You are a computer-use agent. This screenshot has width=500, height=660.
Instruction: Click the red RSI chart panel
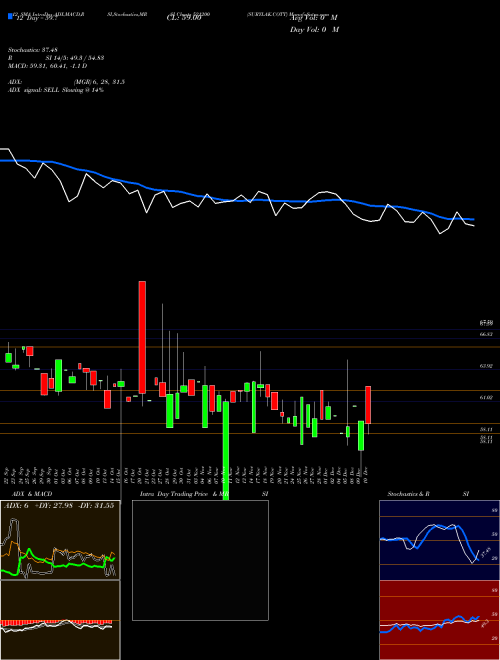[x=439, y=620]
